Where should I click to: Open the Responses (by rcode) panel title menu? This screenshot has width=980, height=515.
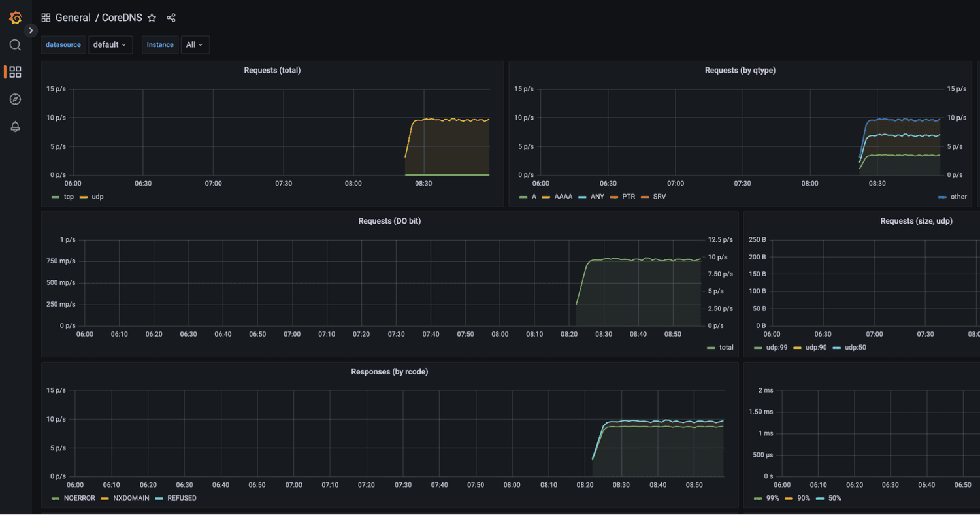coord(389,372)
